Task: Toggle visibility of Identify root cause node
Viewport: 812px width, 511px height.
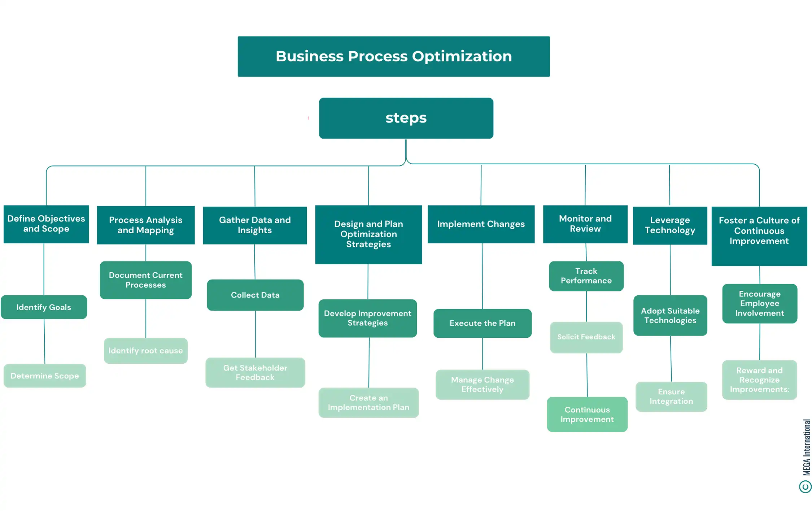Action: tap(145, 350)
